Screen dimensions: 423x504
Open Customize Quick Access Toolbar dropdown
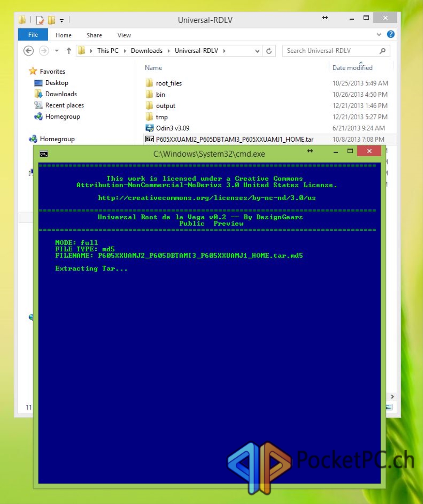point(61,20)
